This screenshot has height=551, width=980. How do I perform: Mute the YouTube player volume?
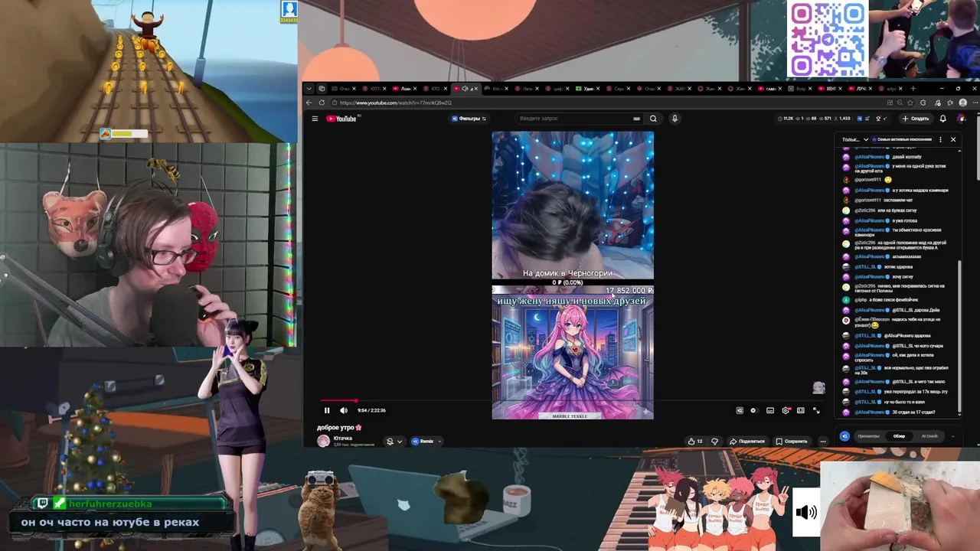(344, 410)
